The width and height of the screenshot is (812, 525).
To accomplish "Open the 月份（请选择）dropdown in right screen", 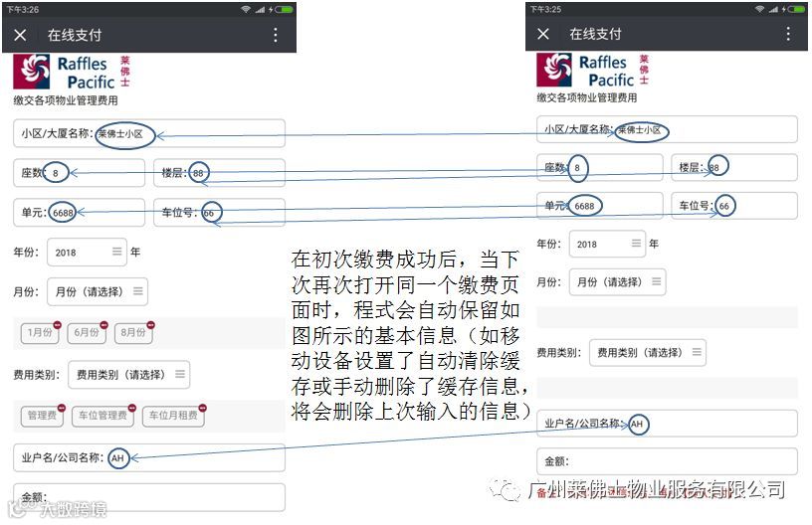I will point(617,282).
